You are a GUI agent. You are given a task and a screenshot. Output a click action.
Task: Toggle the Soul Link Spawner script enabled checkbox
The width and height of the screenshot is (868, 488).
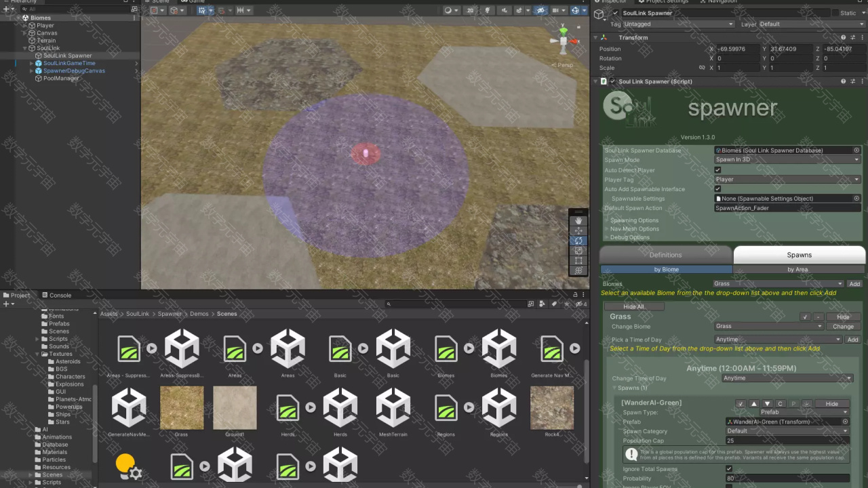pos(612,81)
